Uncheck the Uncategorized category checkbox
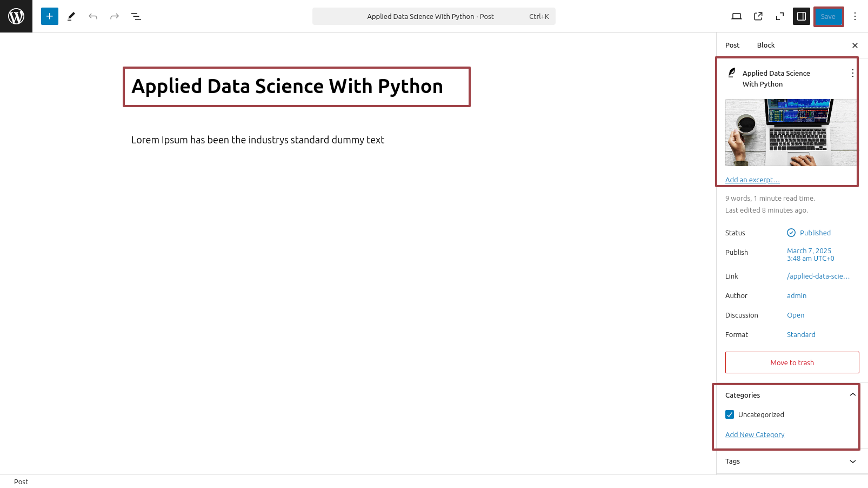The height and width of the screenshot is (488, 868). [730, 414]
